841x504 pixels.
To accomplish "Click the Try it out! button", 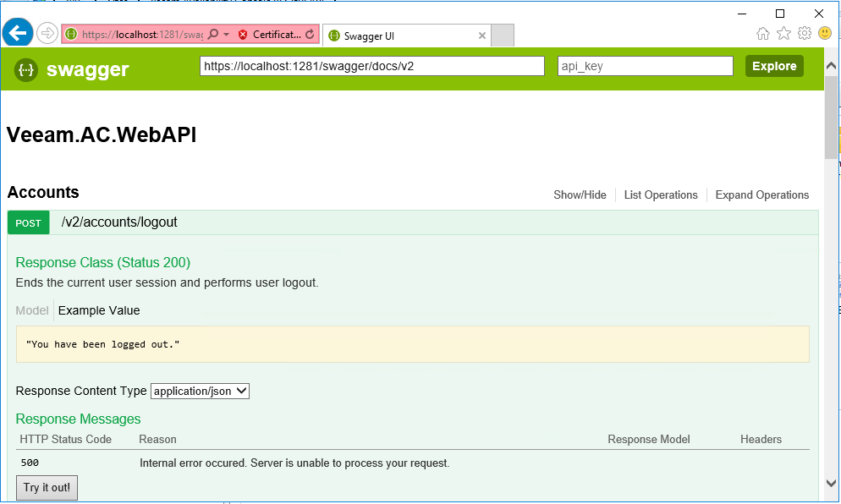I will point(47,487).
